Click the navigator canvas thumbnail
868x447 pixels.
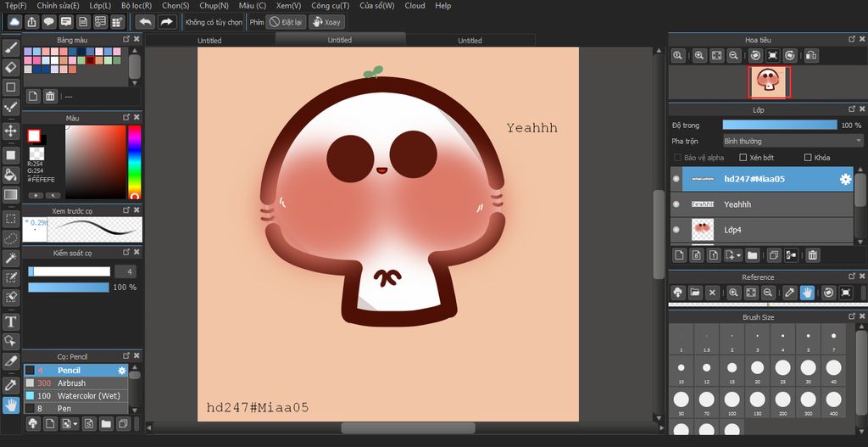[770, 82]
